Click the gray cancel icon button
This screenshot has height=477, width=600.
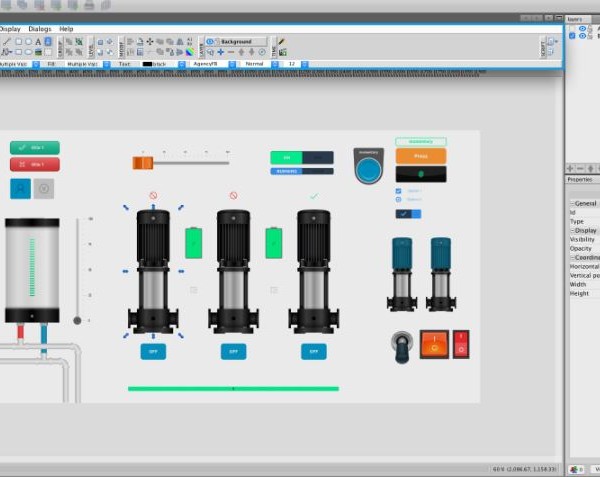pyautogui.click(x=43, y=188)
